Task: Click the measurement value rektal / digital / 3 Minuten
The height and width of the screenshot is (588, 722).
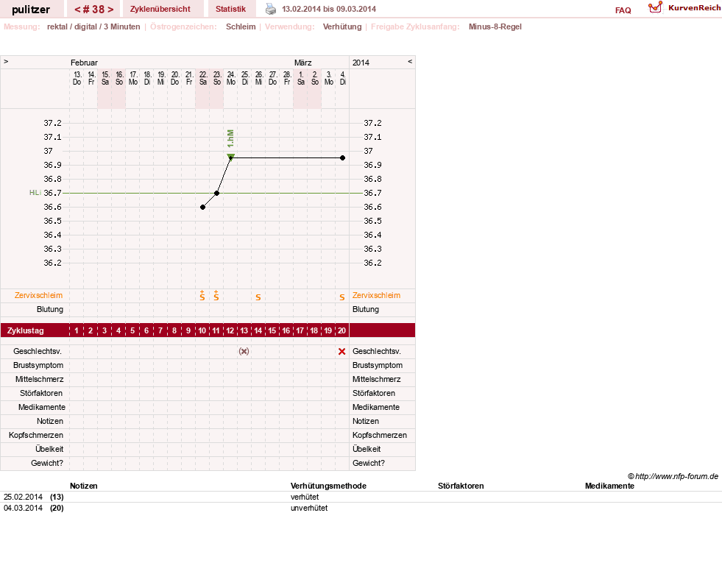Action: tap(93, 26)
